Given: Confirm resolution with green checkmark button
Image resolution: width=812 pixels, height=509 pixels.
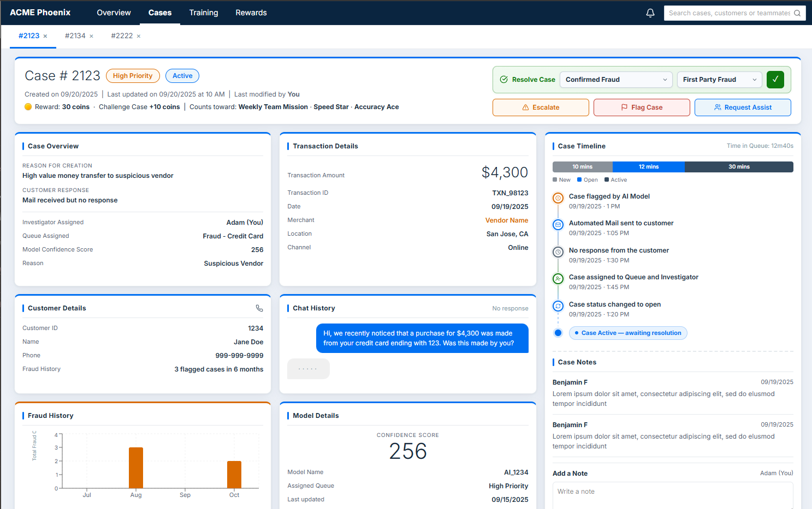Looking at the screenshot, I should tap(775, 80).
